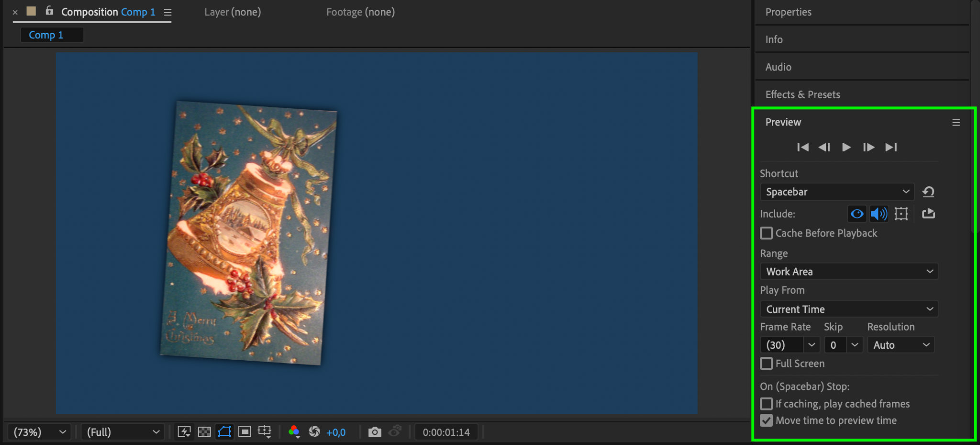Select the Composition Comp 1 tab
Screen dimensions: 980x445
point(108,12)
